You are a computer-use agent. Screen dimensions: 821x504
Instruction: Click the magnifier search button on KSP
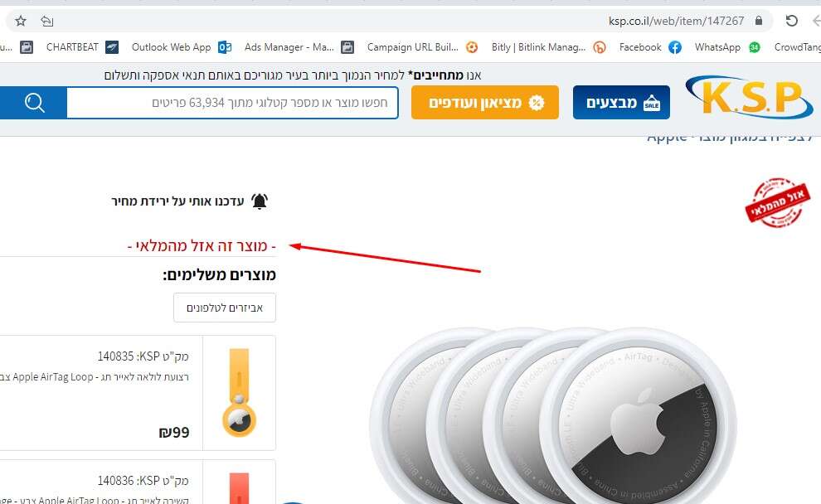34,103
